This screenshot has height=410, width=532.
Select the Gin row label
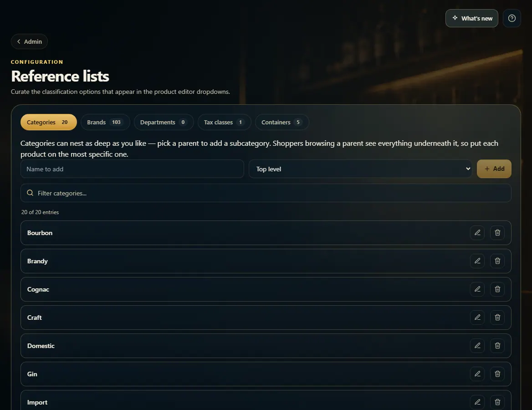point(32,374)
